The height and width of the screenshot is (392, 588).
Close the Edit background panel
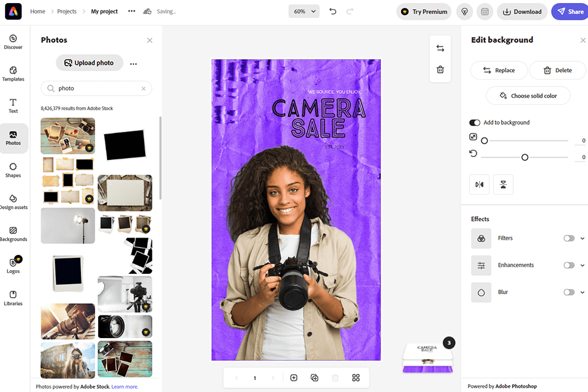582,40
